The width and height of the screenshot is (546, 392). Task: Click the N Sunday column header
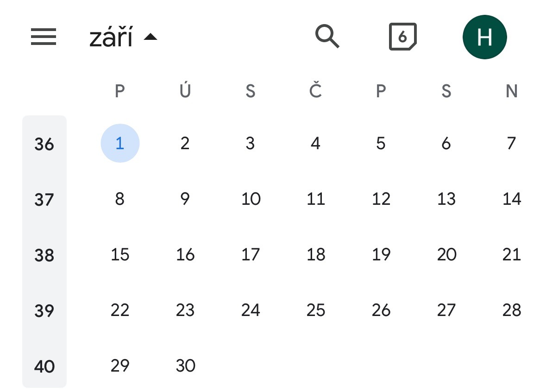click(511, 91)
